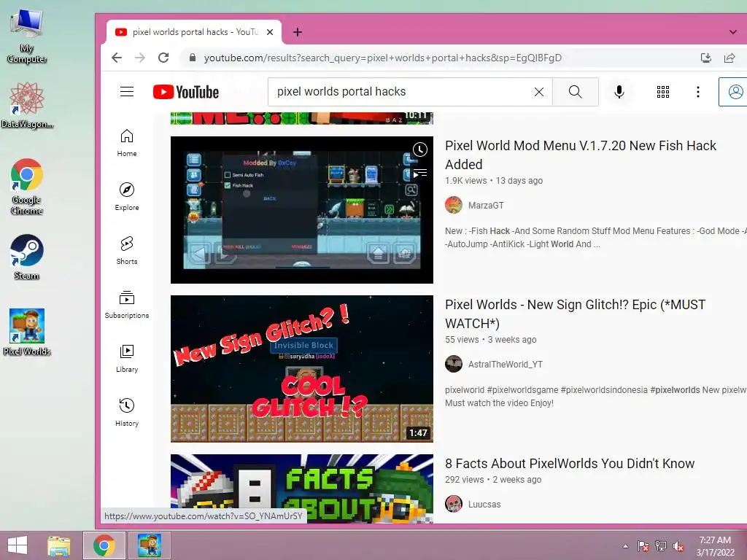Show hidden system tray icons
747x560 pixels.
[625, 546]
